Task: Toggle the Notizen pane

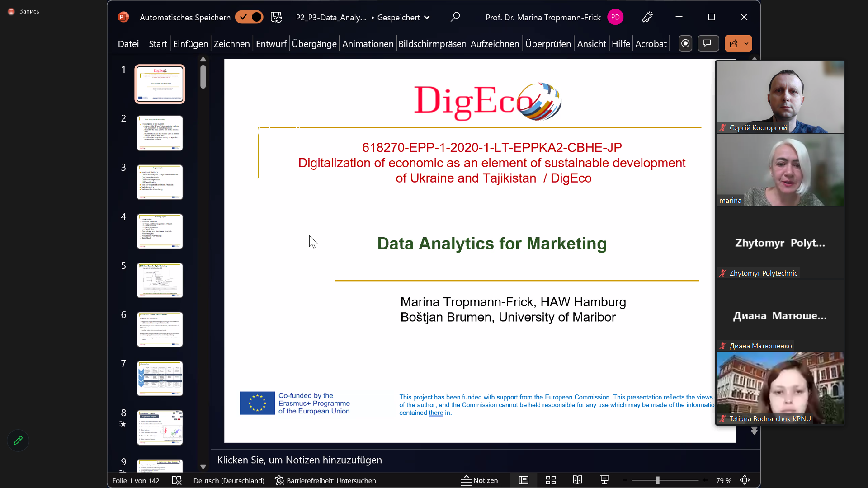Action: (x=480, y=480)
